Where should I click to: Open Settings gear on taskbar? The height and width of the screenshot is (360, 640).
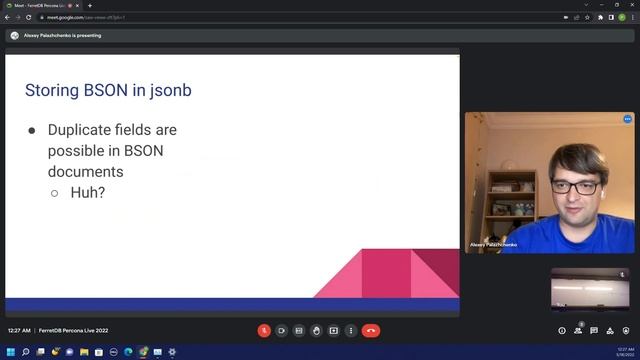tap(172, 352)
